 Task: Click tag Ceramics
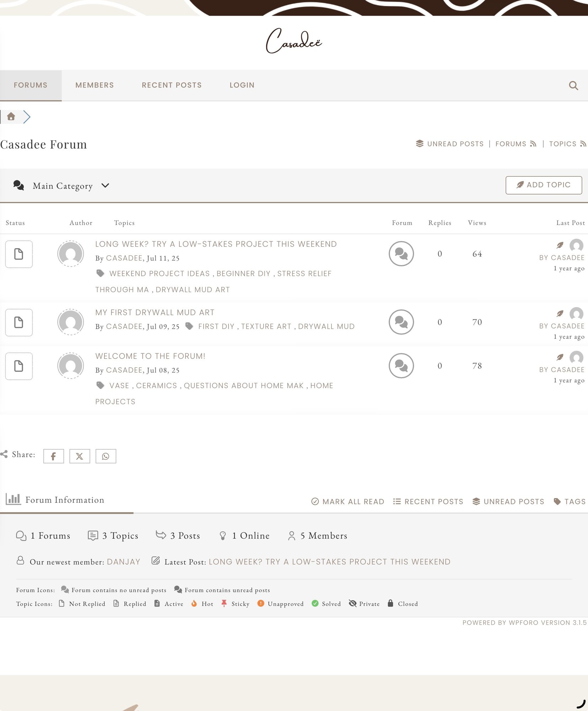[x=156, y=386]
